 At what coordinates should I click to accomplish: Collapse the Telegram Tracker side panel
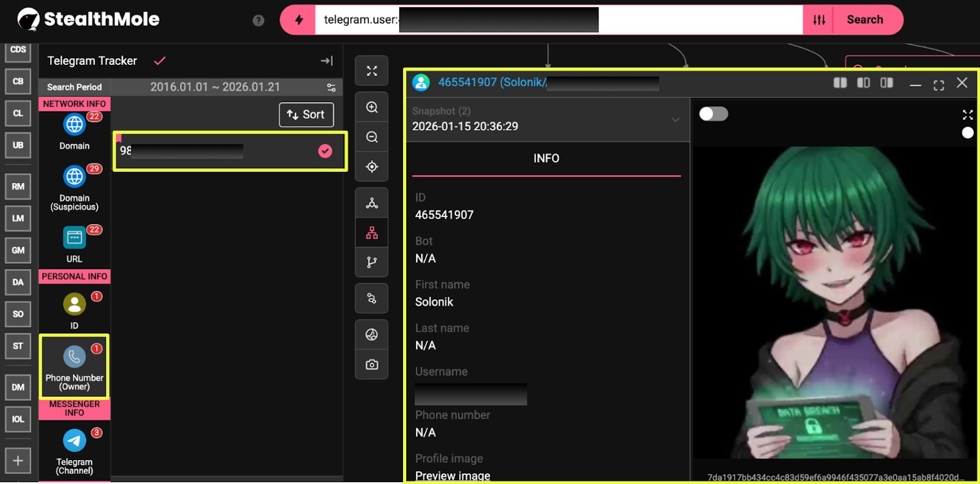pyautogui.click(x=326, y=61)
